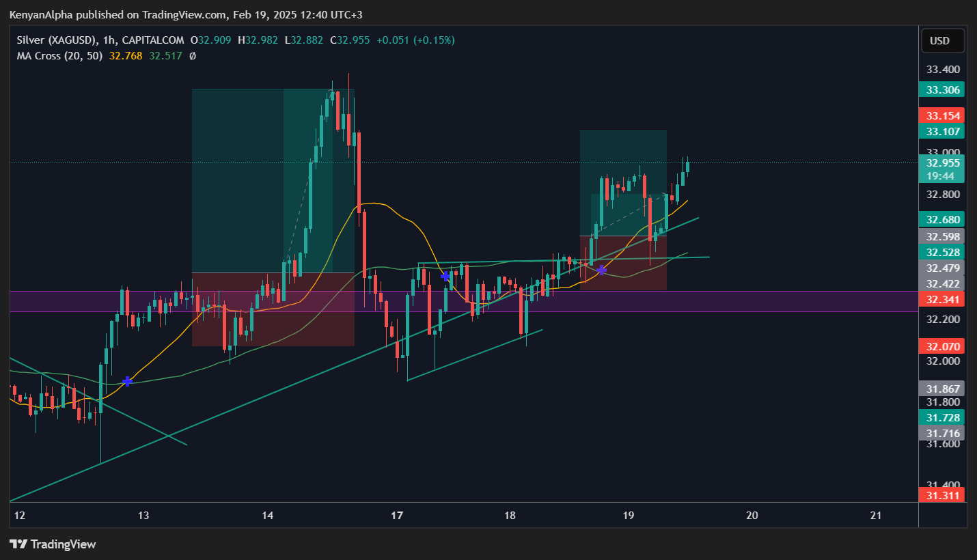Click the USD currency button
The width and height of the screenshot is (977, 560).
(x=943, y=40)
